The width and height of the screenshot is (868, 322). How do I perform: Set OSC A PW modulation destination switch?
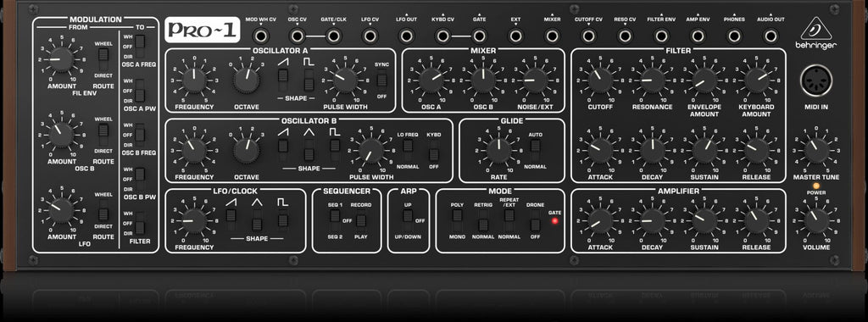pyautogui.click(x=140, y=90)
